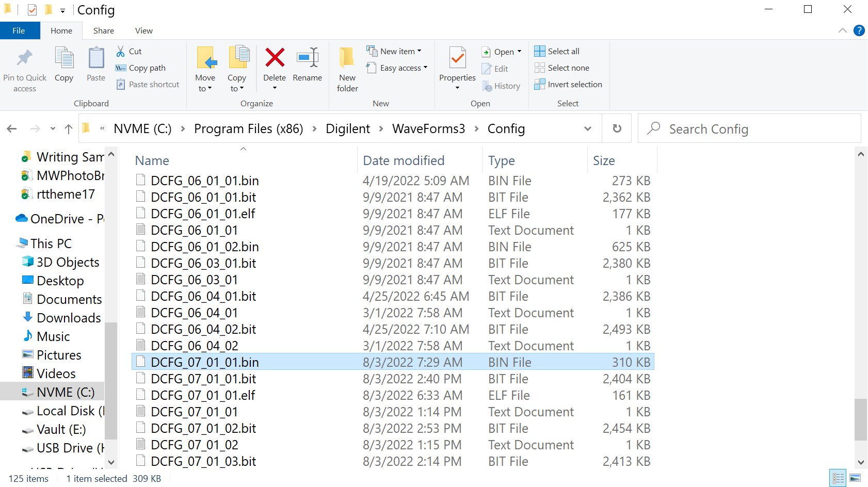Open file History
The height and width of the screenshot is (487, 868).
click(501, 86)
